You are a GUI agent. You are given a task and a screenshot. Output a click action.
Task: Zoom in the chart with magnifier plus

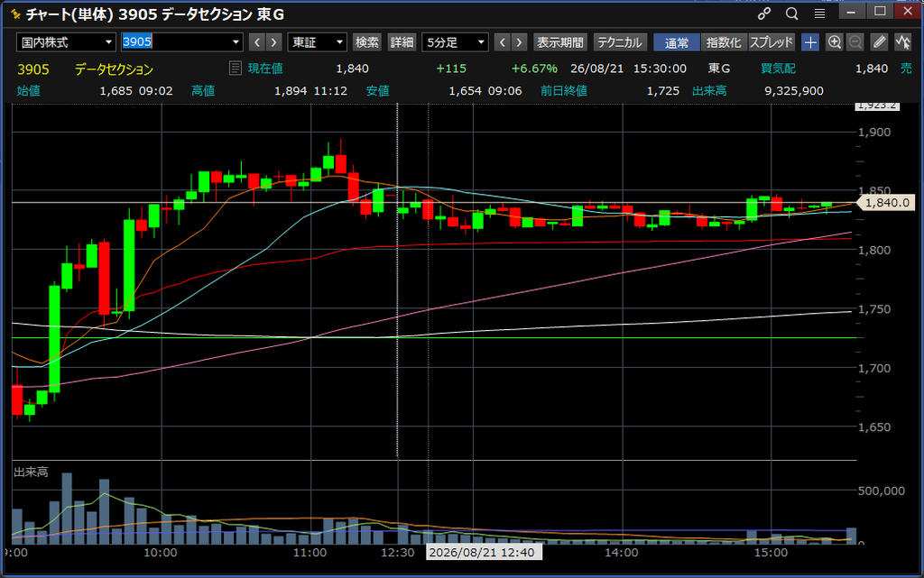(x=834, y=42)
